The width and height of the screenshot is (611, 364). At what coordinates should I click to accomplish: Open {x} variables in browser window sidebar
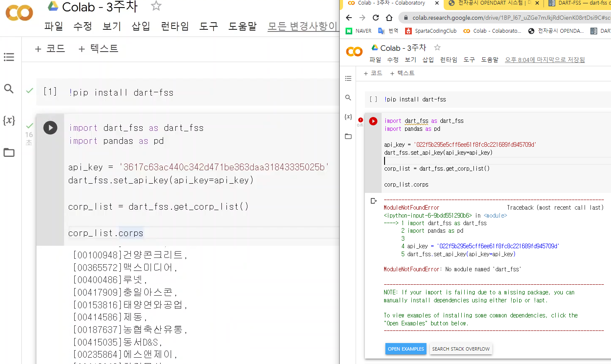348,117
